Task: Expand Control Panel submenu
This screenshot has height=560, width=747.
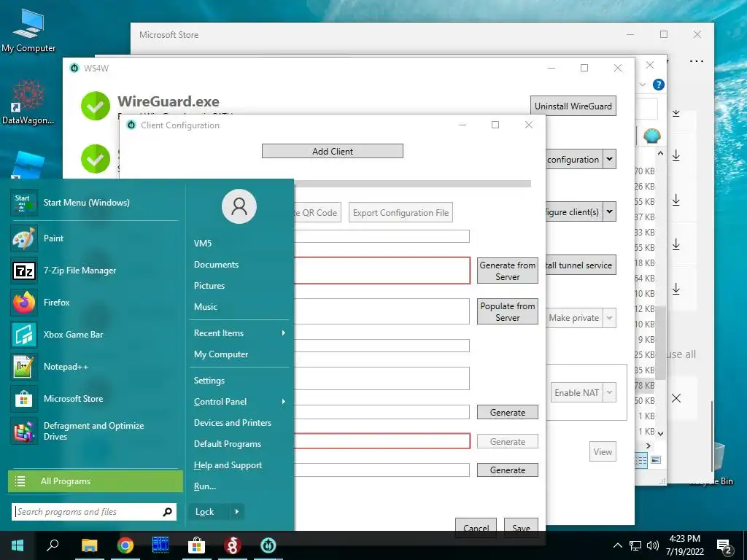Action: click(284, 402)
